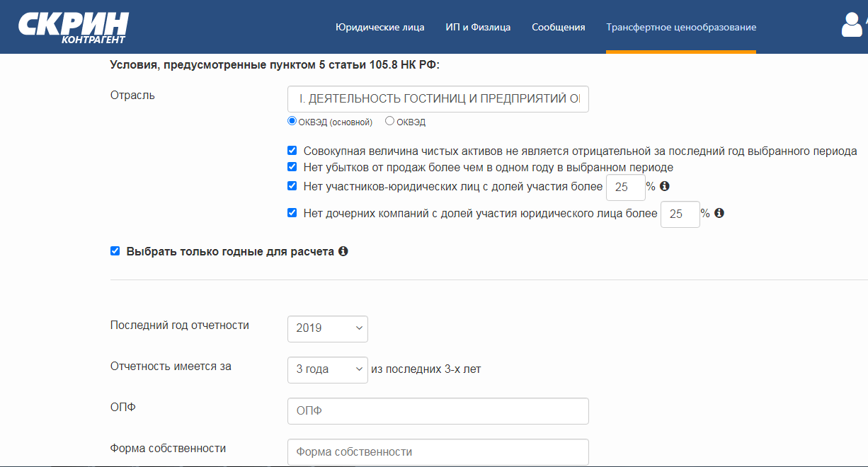Viewport: 868px width, 467px height.
Task: Toggle Нет дочерних компаний checkbox
Action: click(292, 212)
